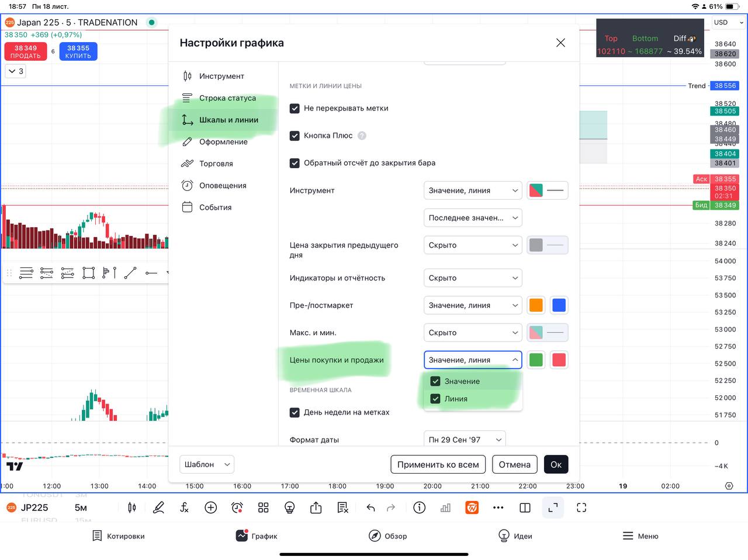The height and width of the screenshot is (560, 748).
Task: Open the layout grid icon in bottom toolbar
Action: click(264, 507)
